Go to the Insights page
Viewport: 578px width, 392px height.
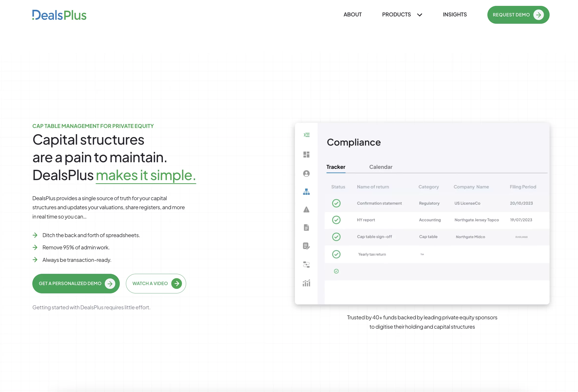pyautogui.click(x=455, y=15)
